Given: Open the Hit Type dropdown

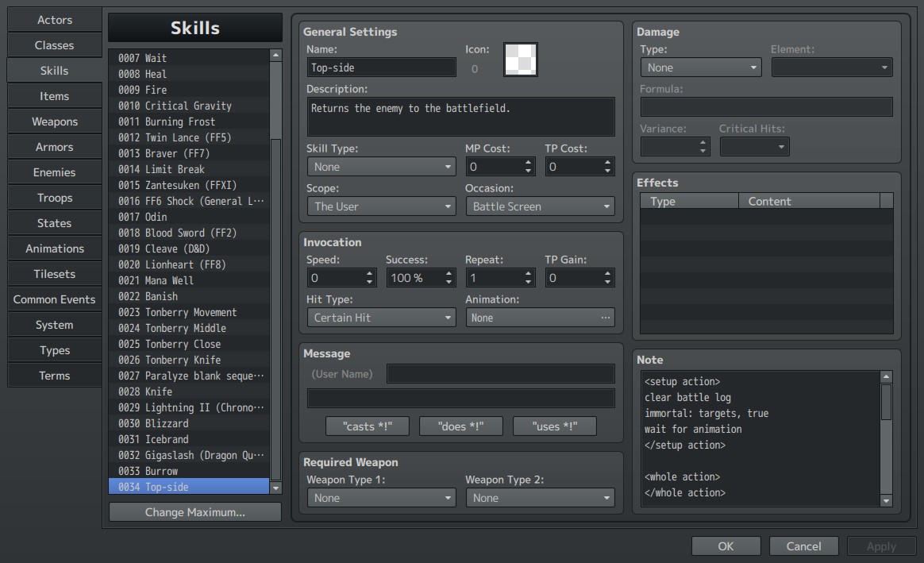Looking at the screenshot, I should pos(381,318).
